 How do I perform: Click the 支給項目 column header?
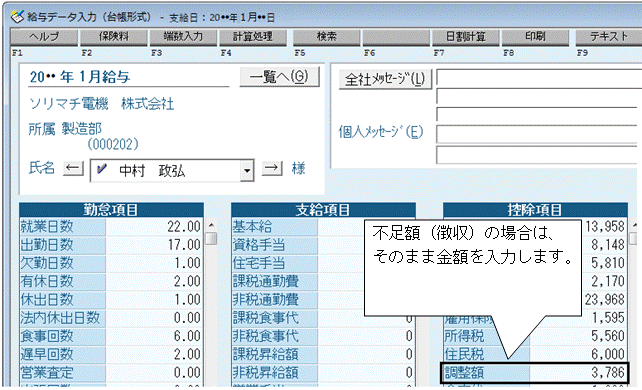pyautogui.click(x=323, y=210)
